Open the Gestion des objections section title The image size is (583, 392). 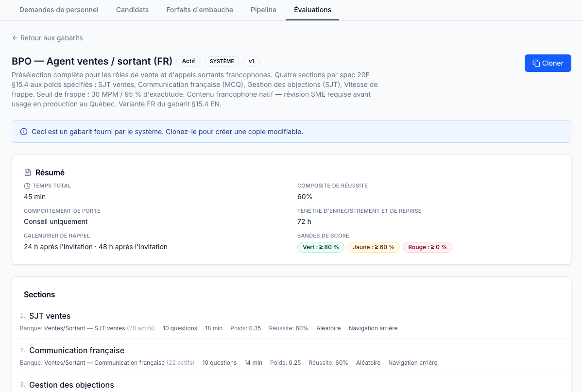point(71,385)
